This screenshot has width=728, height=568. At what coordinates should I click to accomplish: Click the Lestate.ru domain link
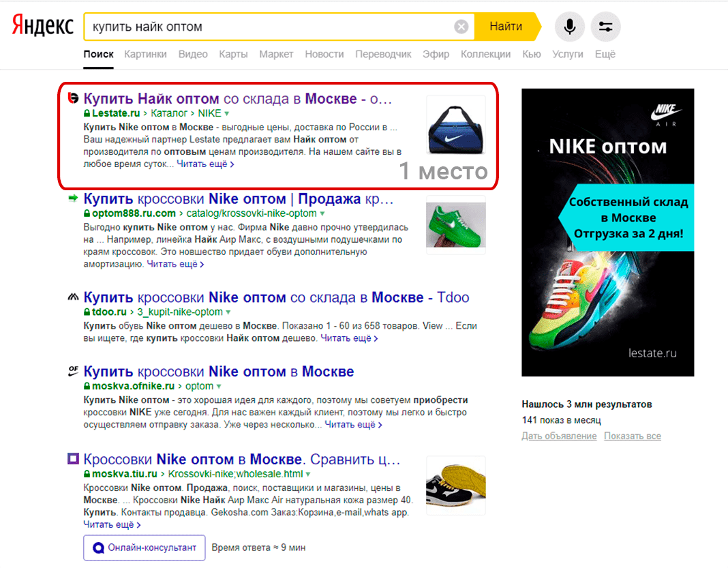(x=116, y=113)
